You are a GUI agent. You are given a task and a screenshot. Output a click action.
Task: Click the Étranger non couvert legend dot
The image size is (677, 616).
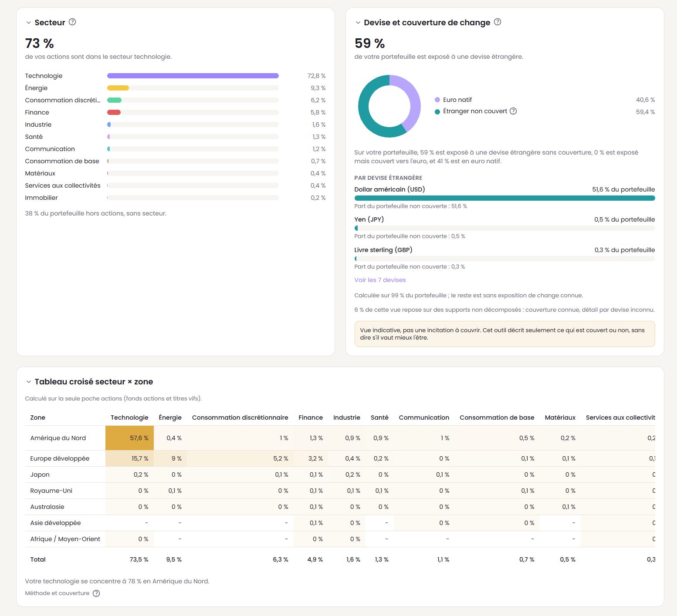coord(437,111)
